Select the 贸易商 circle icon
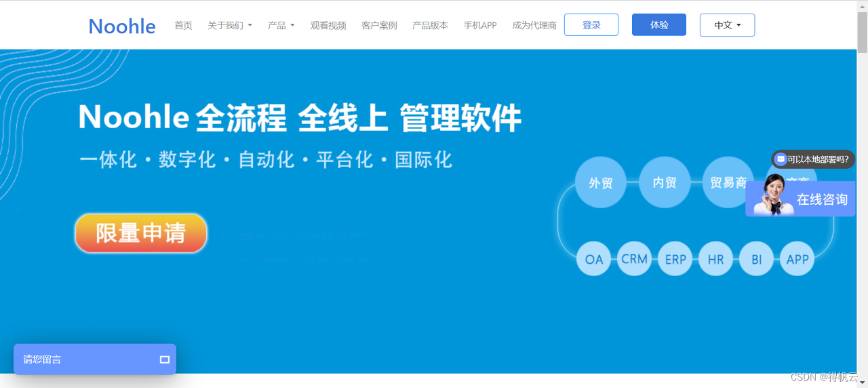This screenshot has height=388, width=868. [x=727, y=182]
